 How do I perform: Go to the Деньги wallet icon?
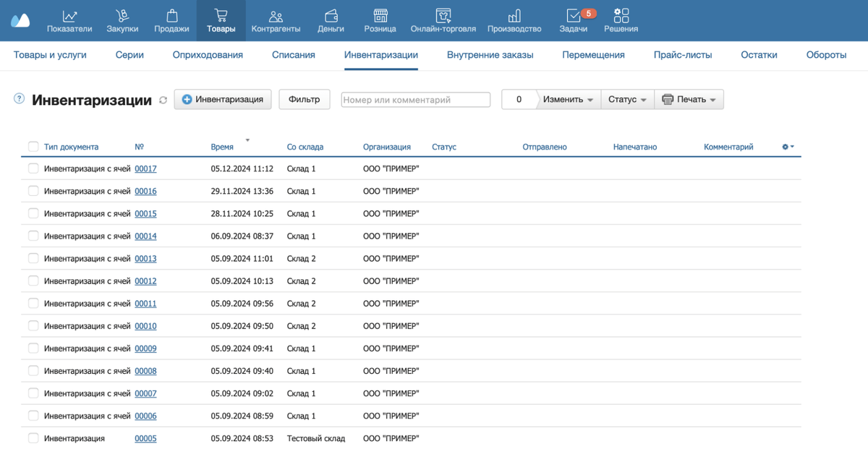(331, 16)
